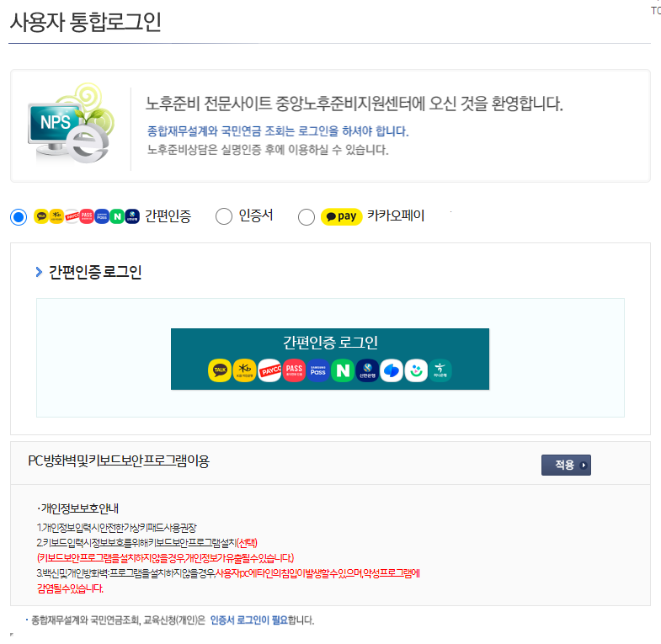The width and height of the screenshot is (661, 644).
Task: Click the KakaoTalk icon in login banner
Action: pyautogui.click(x=220, y=370)
